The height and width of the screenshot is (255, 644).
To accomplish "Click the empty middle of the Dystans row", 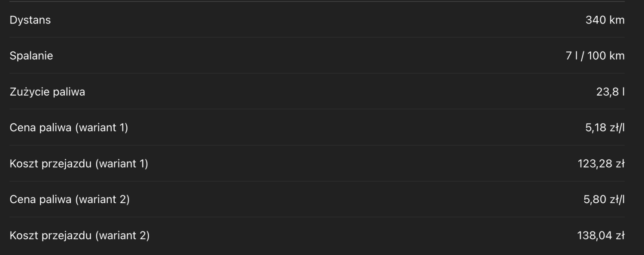I will tap(318, 20).
